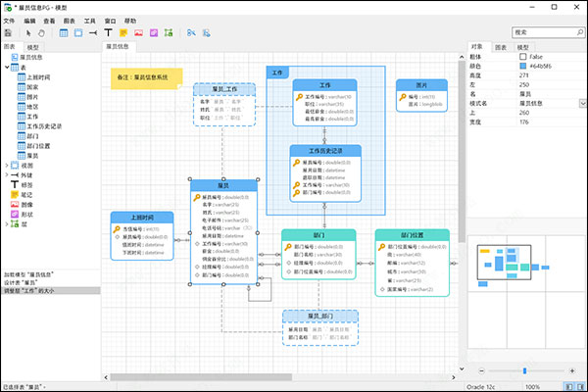The height and width of the screenshot is (392, 588).
Task: Click the search magnifier icon
Action: 580,32
